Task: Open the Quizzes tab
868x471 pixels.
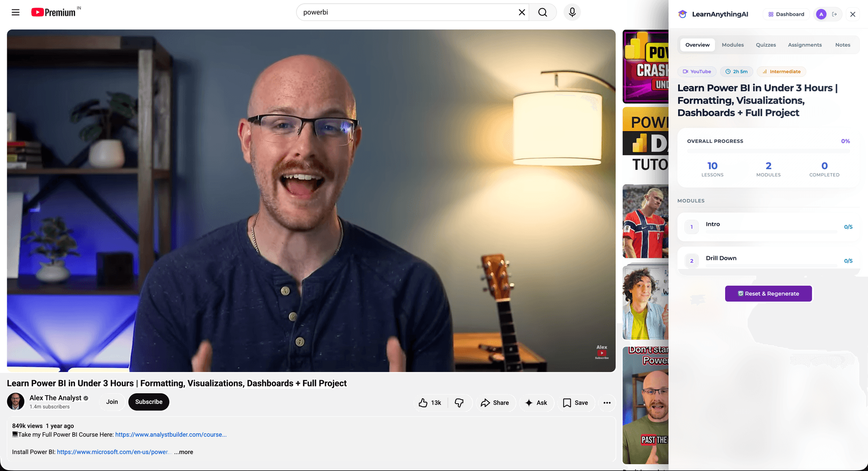Action: pyautogui.click(x=766, y=45)
